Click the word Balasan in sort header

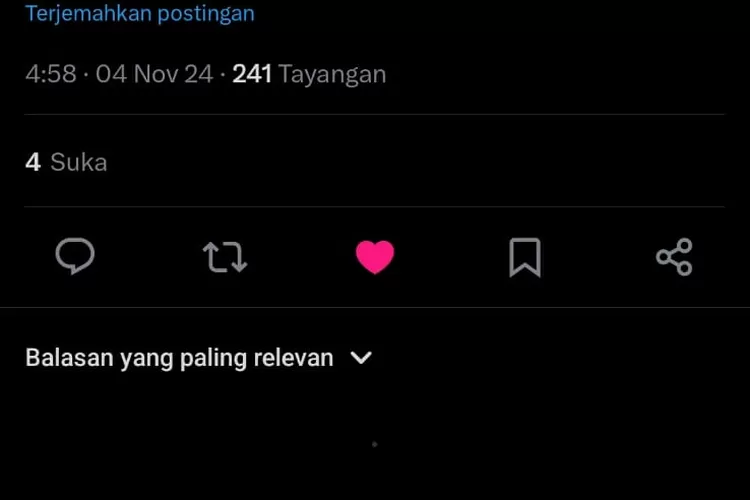69,357
